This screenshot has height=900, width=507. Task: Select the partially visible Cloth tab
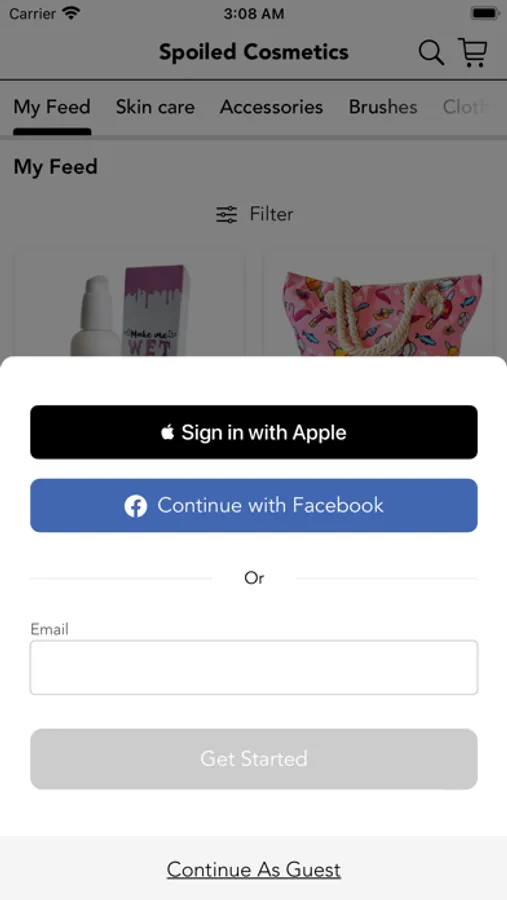tap(466, 107)
